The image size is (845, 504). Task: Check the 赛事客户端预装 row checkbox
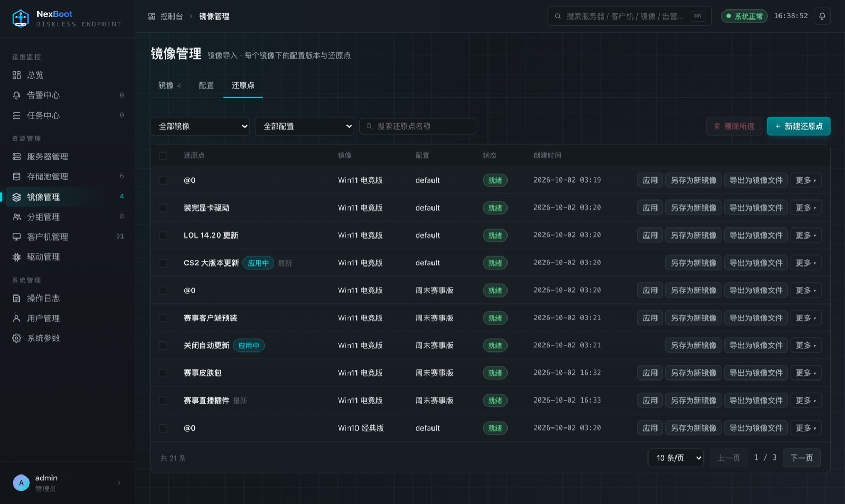point(163,318)
